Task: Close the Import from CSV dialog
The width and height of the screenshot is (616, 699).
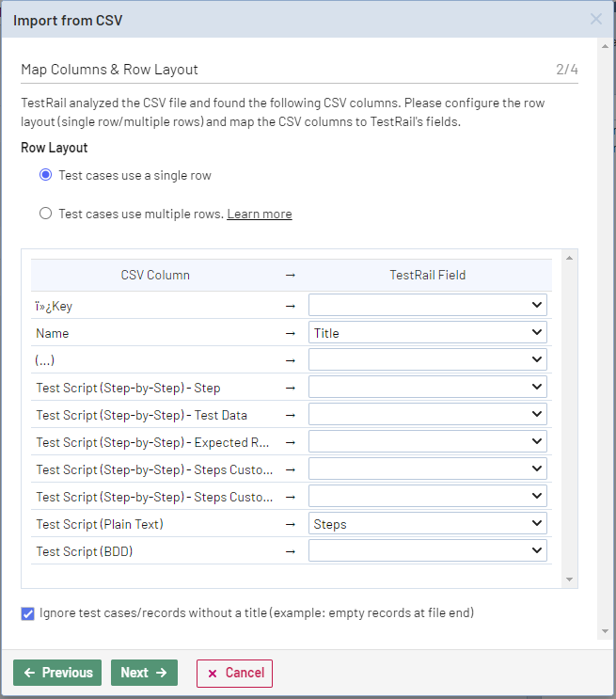Action: click(x=595, y=19)
